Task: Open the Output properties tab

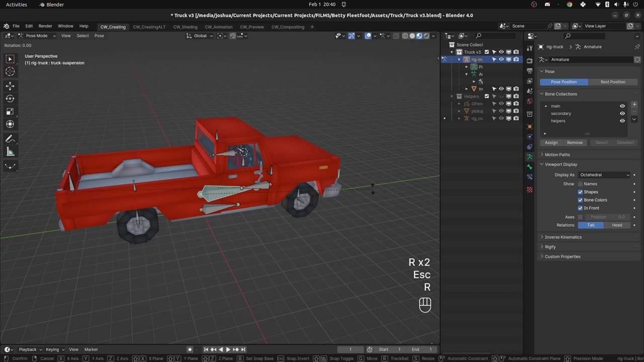Action: click(529, 71)
